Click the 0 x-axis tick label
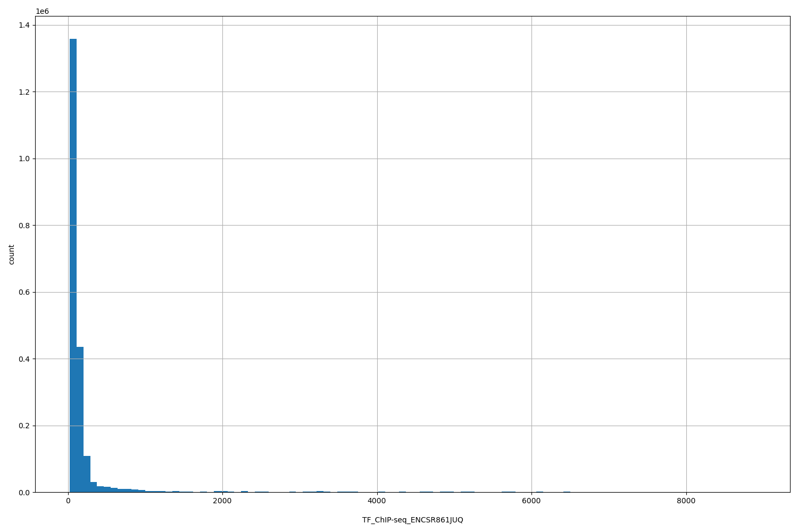The height and width of the screenshot is (532, 798). click(68, 501)
